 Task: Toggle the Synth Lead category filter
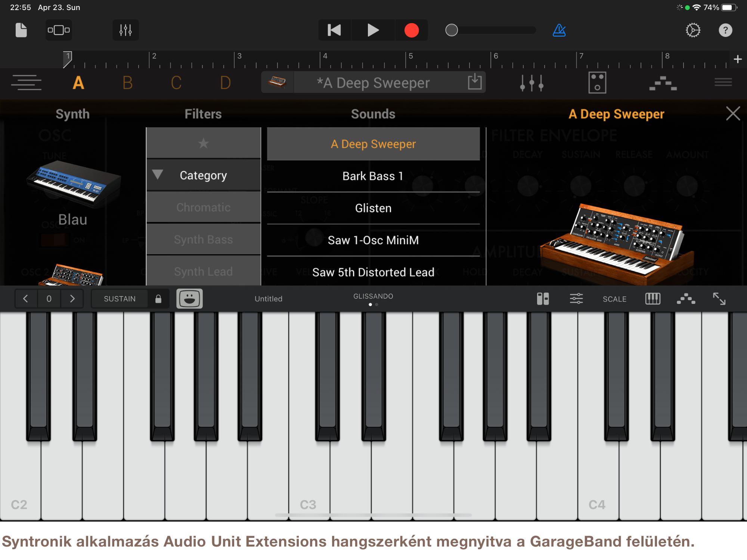204,271
